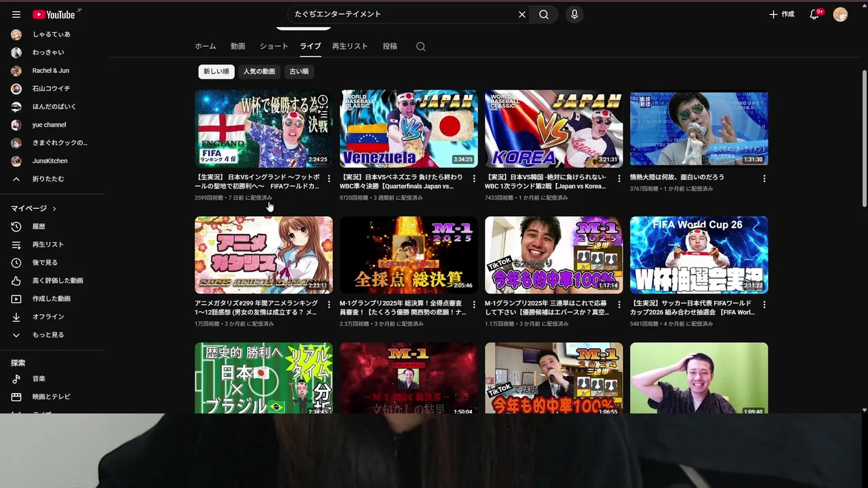The image size is (868, 488).
Task: Click the page vertical scrollbar
Action: pos(864,139)
